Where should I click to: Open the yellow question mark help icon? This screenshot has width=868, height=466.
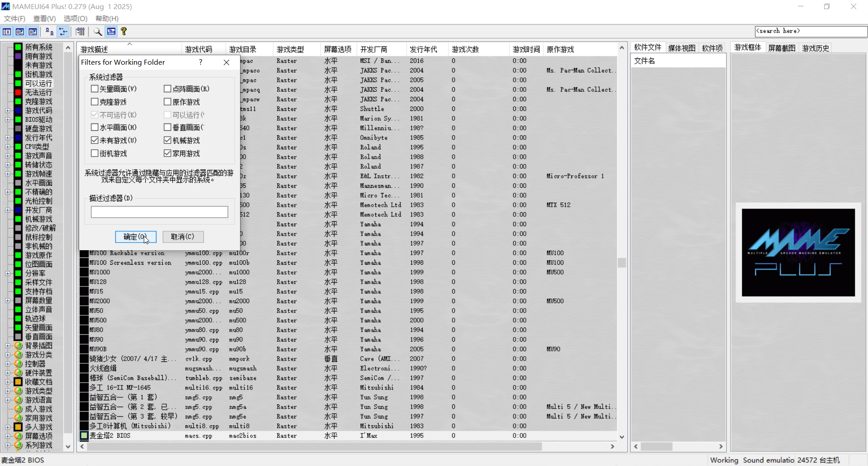click(x=124, y=31)
